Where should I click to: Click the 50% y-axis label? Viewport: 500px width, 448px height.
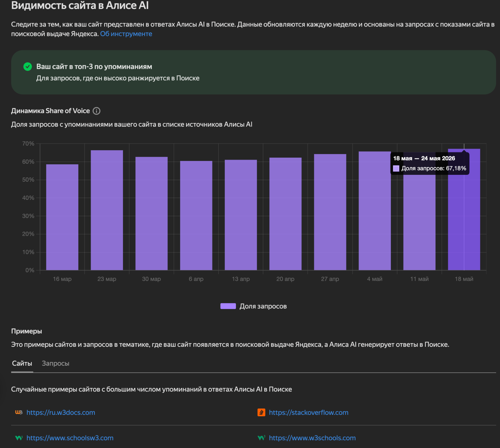(x=28, y=180)
